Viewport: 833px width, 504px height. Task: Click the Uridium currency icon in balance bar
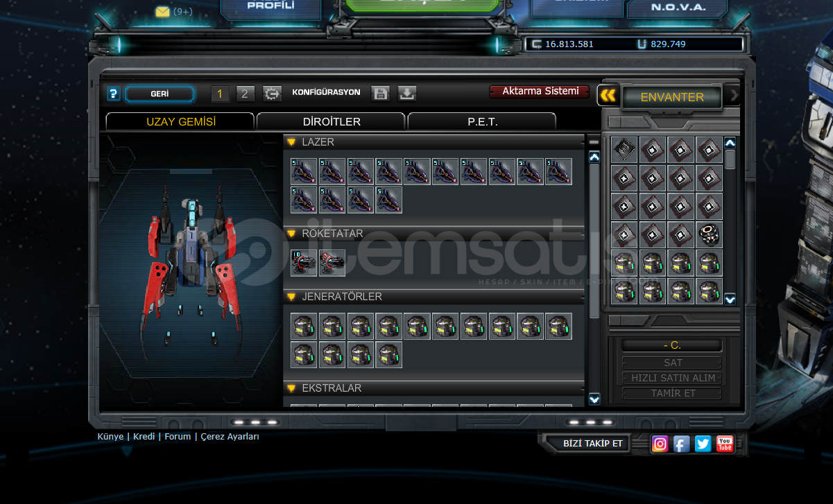tap(642, 44)
